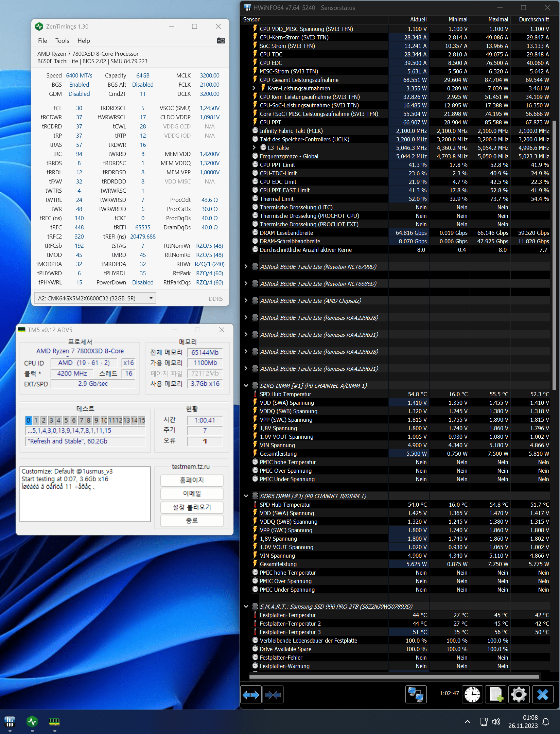
Task: Click the HWiNFO clock reset timer icon
Action: tap(472, 695)
